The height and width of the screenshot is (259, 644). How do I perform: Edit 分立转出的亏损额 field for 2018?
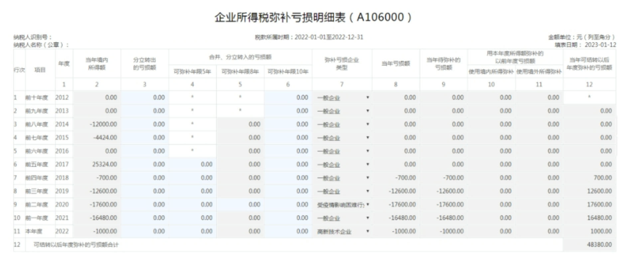(145, 178)
